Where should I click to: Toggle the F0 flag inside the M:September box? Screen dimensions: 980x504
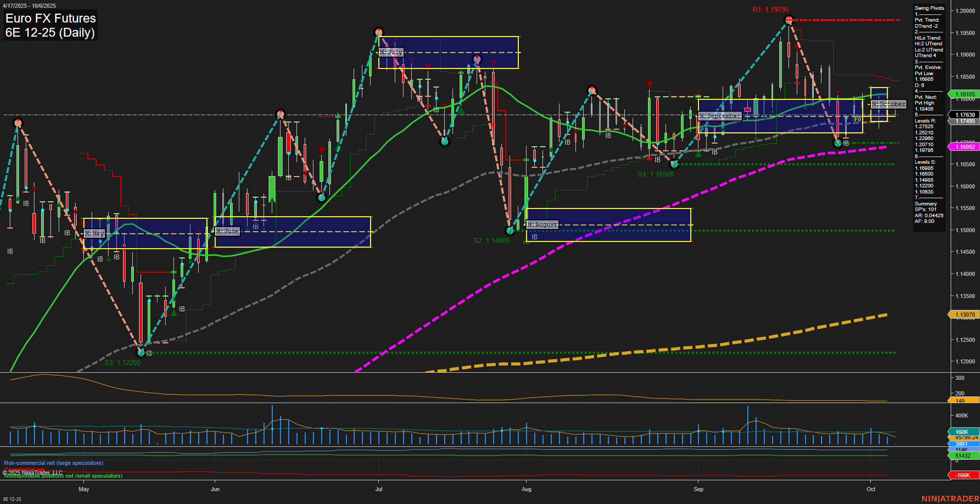click(x=856, y=119)
